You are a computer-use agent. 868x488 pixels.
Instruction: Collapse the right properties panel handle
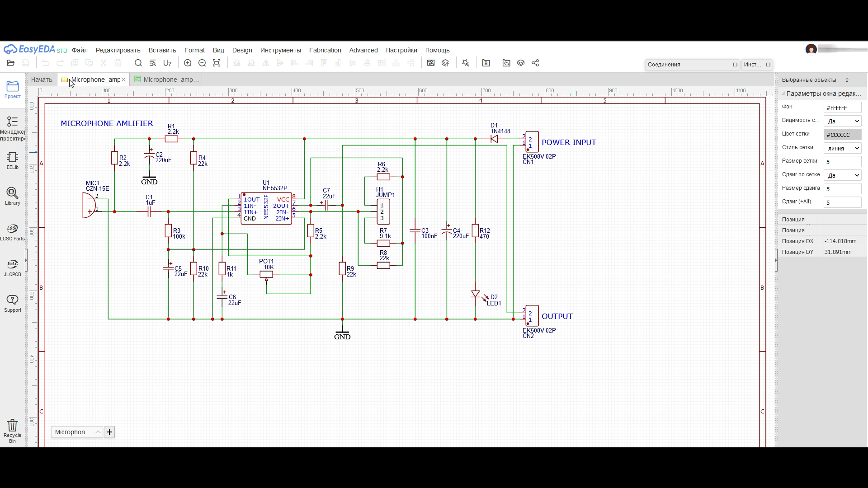tap(776, 260)
